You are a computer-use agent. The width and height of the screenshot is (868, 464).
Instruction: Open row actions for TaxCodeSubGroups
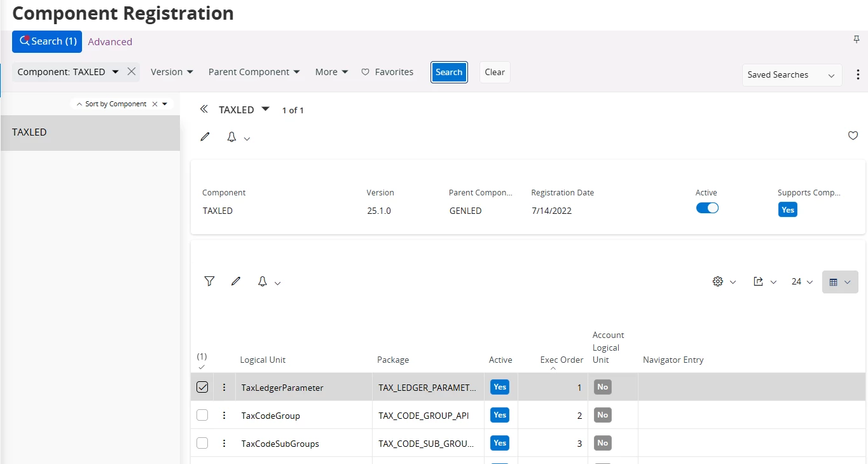click(x=224, y=443)
